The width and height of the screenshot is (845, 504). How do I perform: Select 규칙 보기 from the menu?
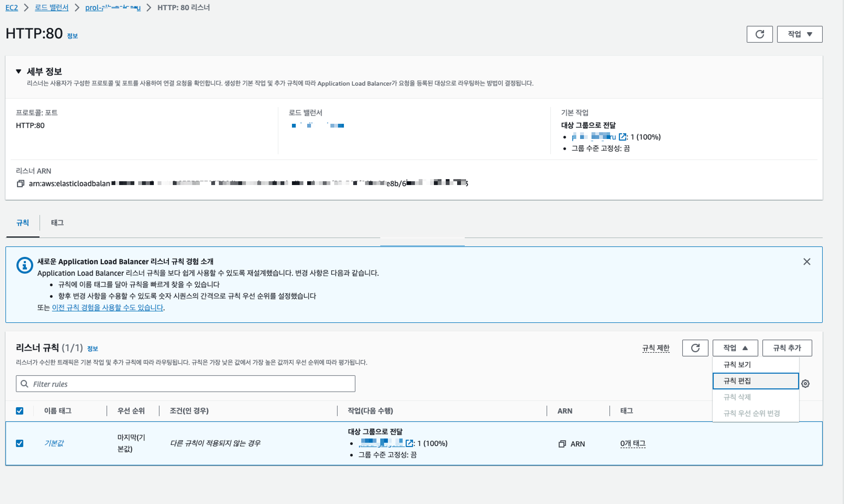tap(737, 365)
